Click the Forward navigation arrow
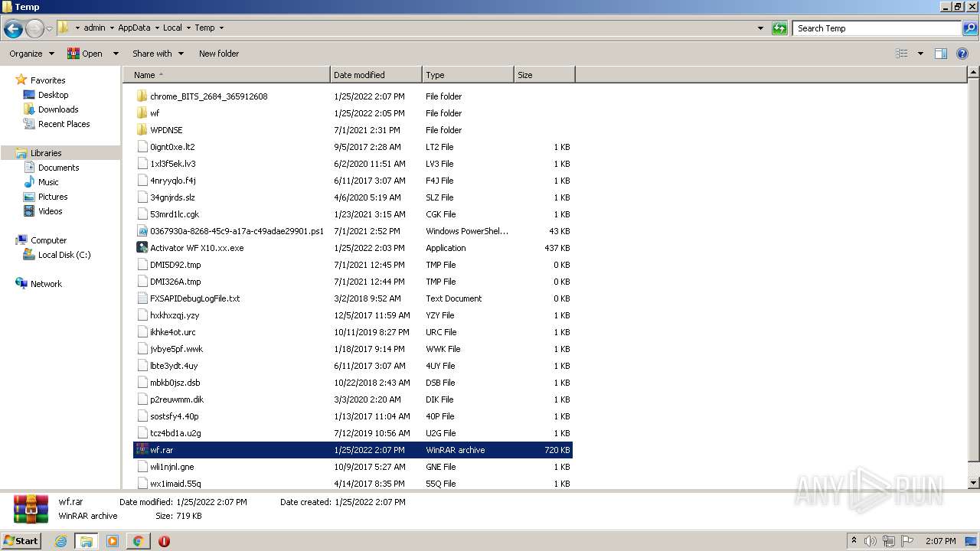This screenshot has height=551, width=980. point(34,28)
